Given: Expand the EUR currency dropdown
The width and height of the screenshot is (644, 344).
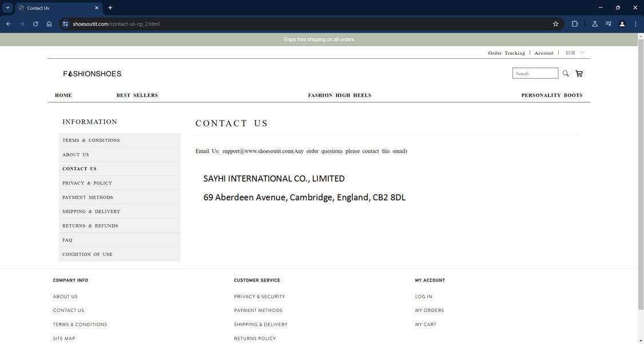Looking at the screenshot, I should [x=575, y=53].
